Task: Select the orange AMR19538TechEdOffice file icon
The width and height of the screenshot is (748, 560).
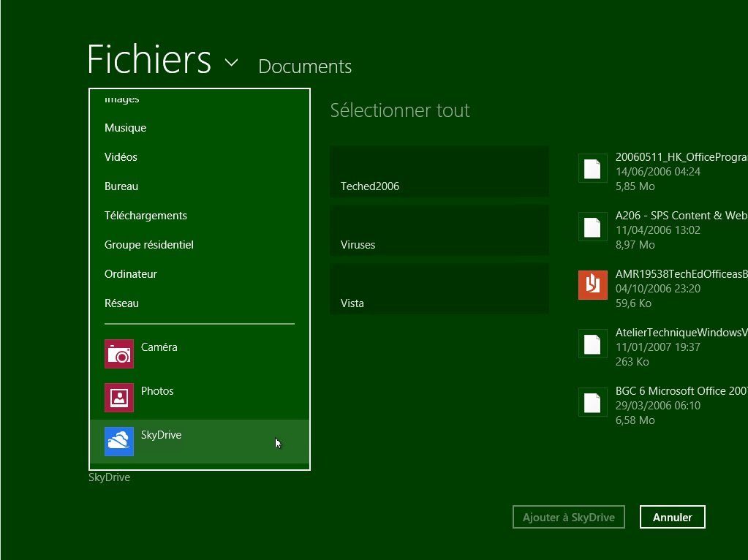Action: click(x=592, y=285)
